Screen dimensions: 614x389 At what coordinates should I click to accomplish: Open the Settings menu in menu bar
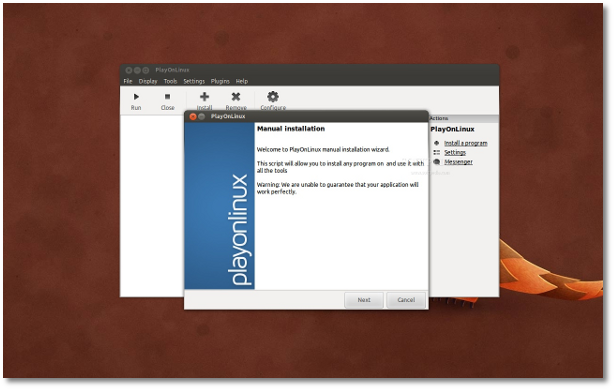click(x=194, y=81)
